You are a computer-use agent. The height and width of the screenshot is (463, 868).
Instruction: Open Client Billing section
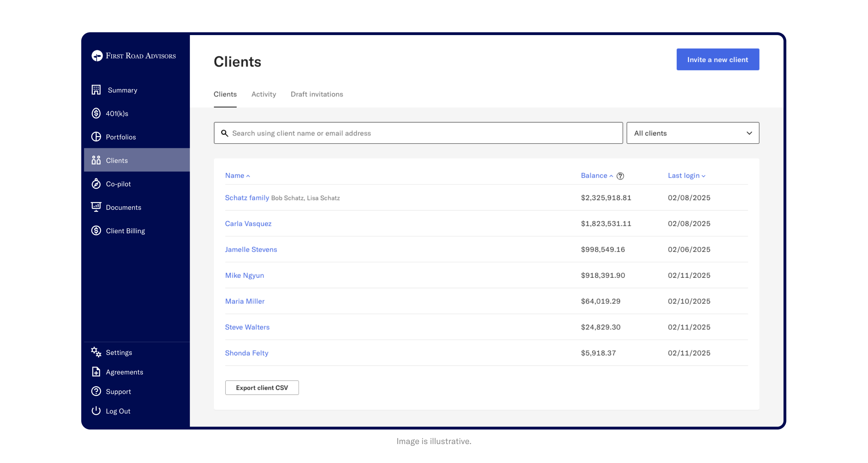[125, 231]
